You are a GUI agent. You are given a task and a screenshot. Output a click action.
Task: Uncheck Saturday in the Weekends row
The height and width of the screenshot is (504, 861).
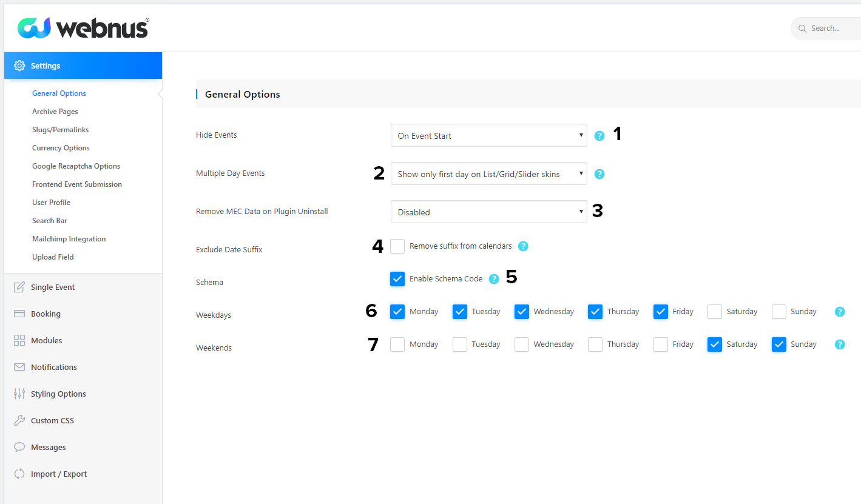[715, 344]
